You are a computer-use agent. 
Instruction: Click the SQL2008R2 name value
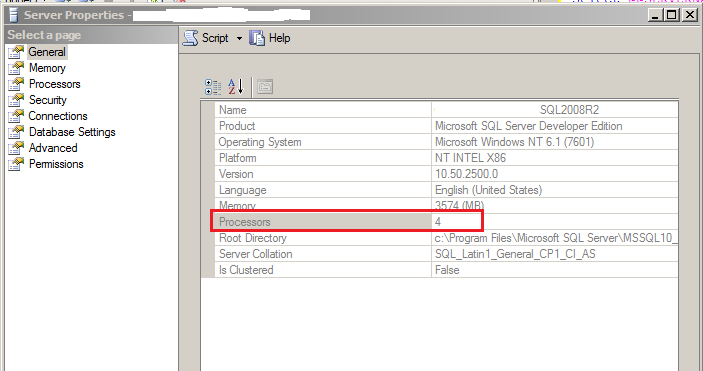click(569, 110)
